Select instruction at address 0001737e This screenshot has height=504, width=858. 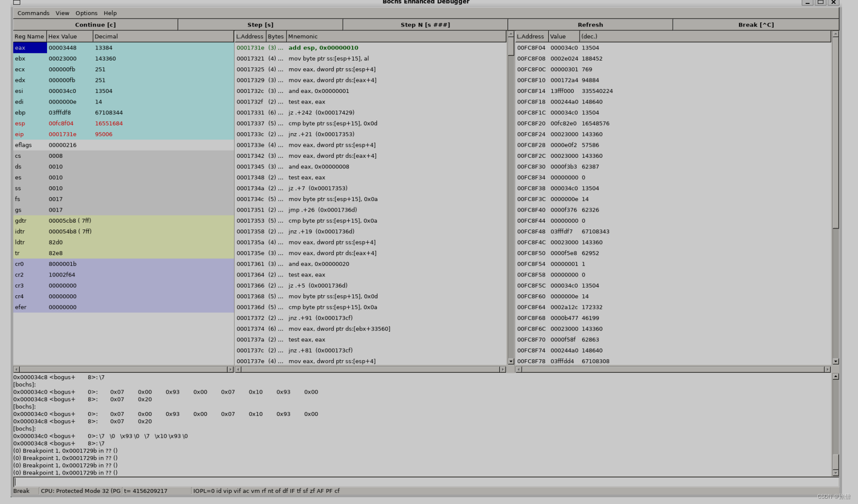371,361
